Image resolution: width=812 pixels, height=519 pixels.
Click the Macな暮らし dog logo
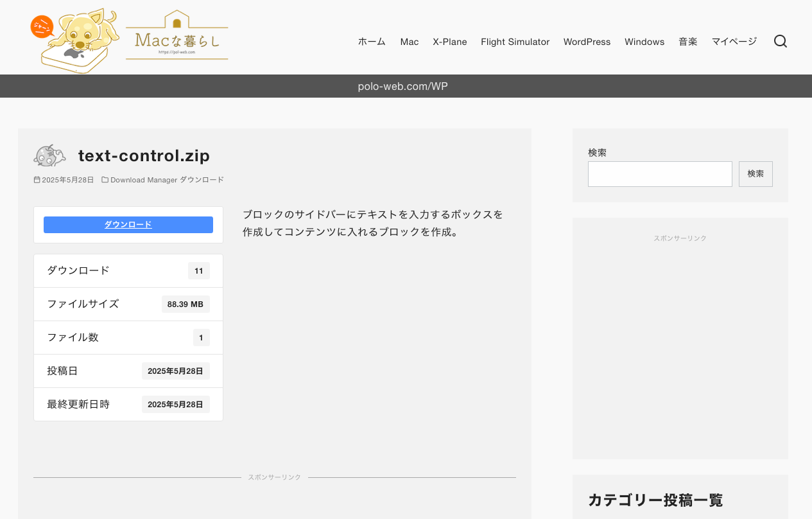[x=130, y=40]
